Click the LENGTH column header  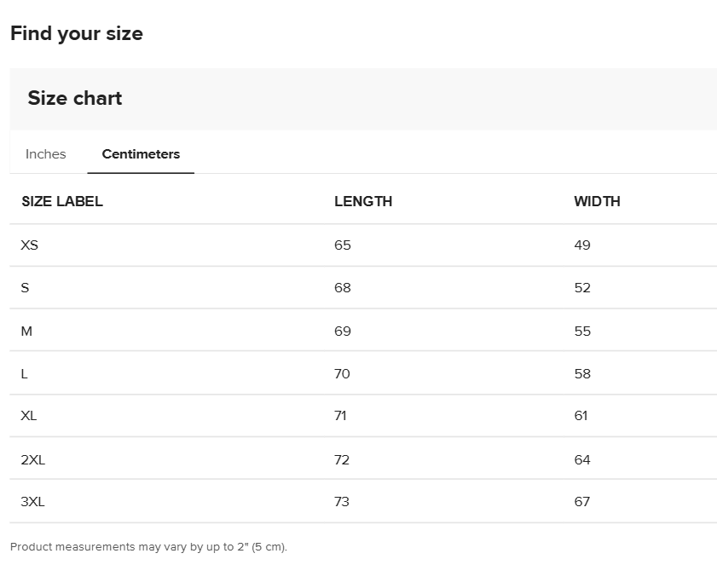click(363, 201)
